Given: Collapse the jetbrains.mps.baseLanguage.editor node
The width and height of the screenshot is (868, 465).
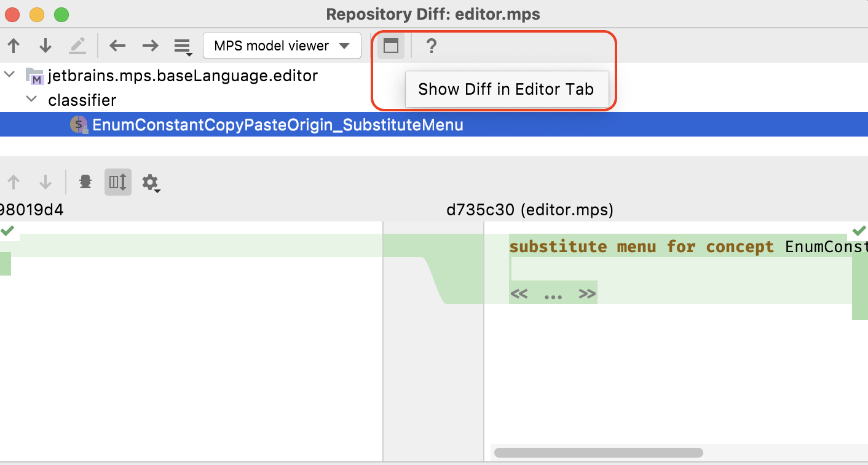Looking at the screenshot, I should [x=9, y=75].
